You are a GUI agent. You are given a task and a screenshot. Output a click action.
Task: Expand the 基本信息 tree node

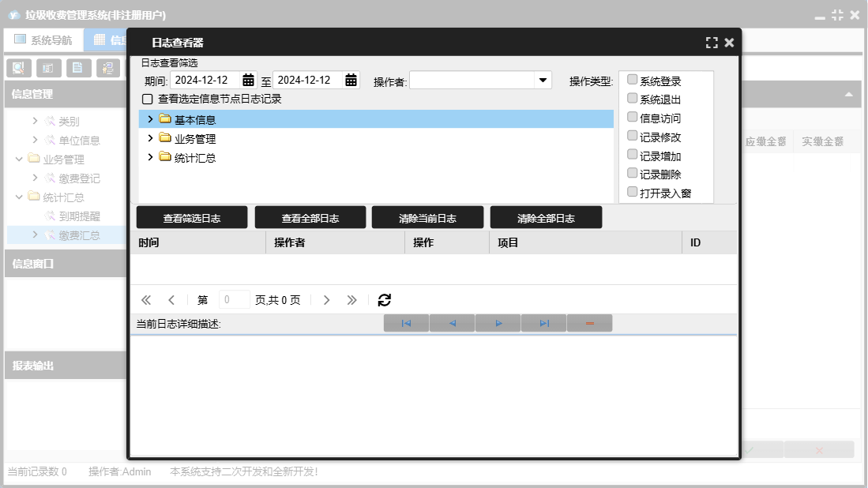(x=150, y=119)
